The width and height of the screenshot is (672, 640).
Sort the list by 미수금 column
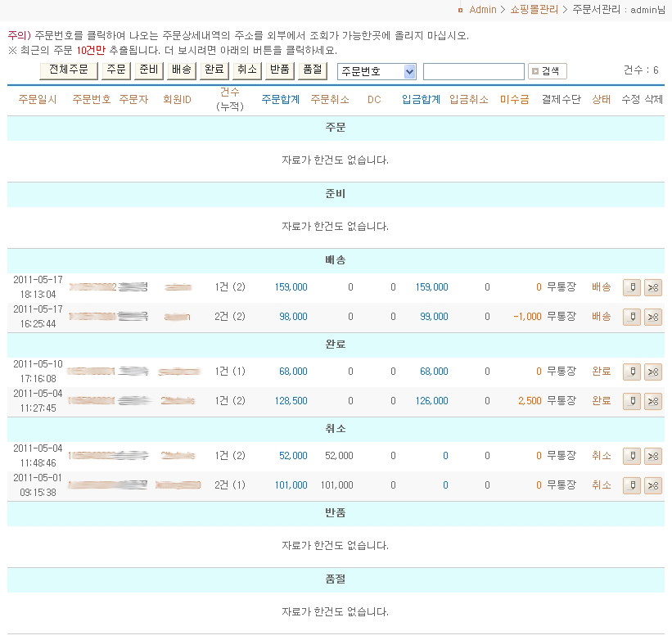[x=514, y=100]
